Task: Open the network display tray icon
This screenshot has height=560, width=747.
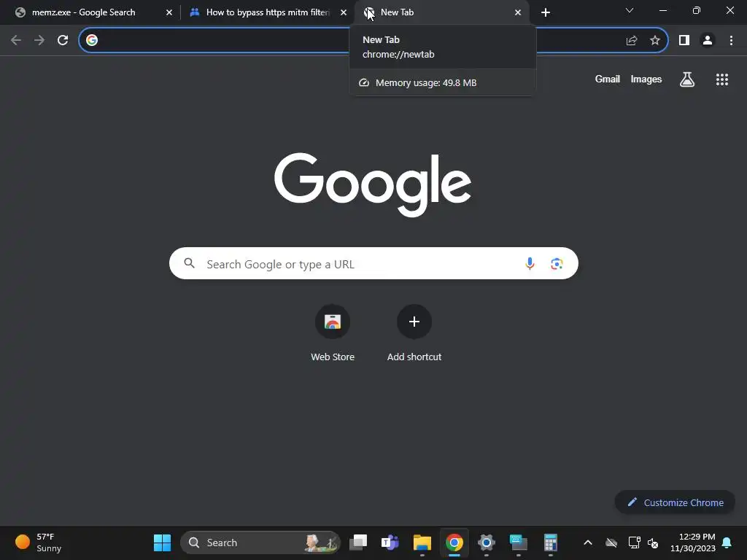Action: pos(634,542)
